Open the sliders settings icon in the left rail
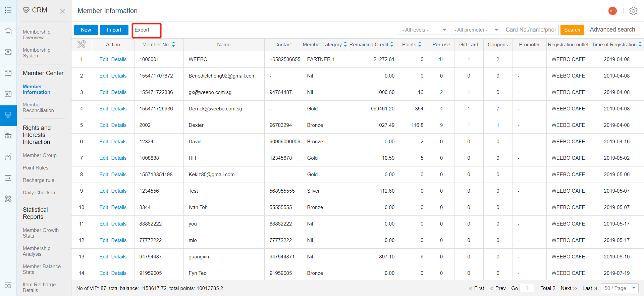Viewport: 644px width, 296px height. [8, 178]
